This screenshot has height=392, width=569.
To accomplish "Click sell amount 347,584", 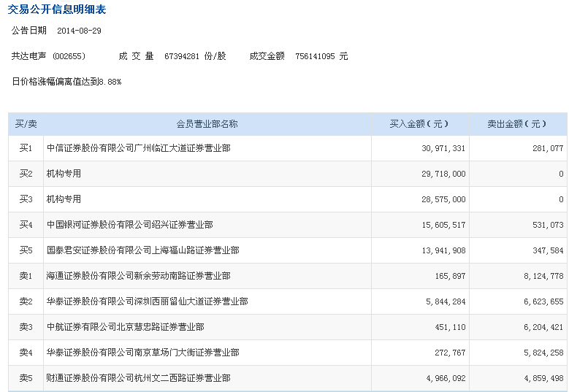I will tap(548, 250).
